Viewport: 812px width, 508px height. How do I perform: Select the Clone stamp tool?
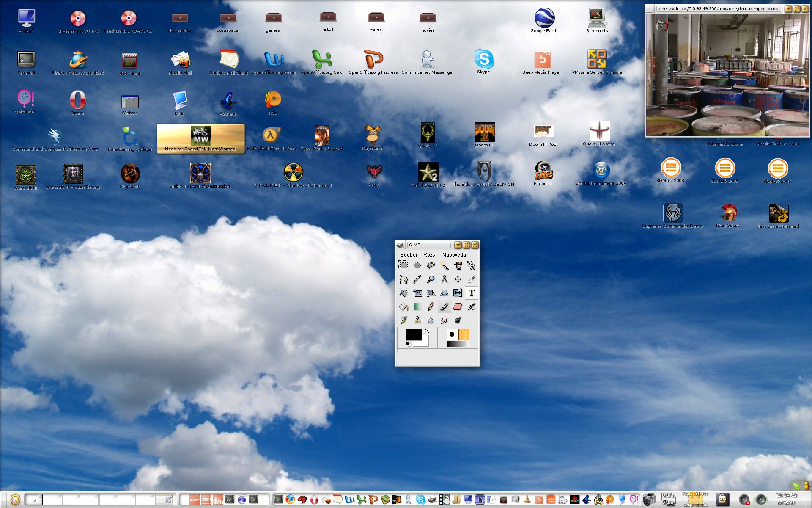point(417,320)
